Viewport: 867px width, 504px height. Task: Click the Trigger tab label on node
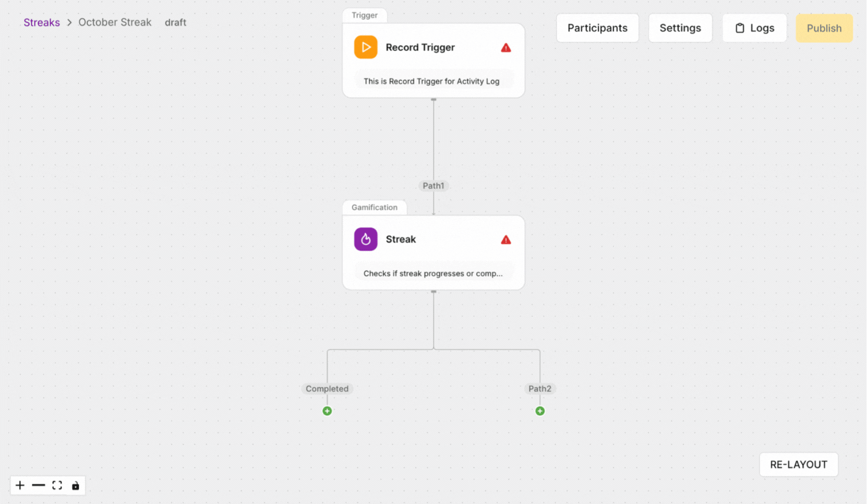[365, 15]
